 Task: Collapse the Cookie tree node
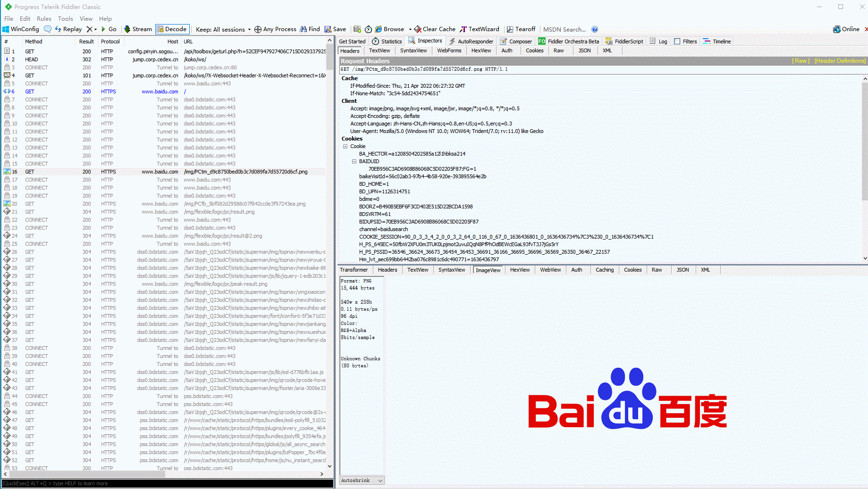coord(345,146)
